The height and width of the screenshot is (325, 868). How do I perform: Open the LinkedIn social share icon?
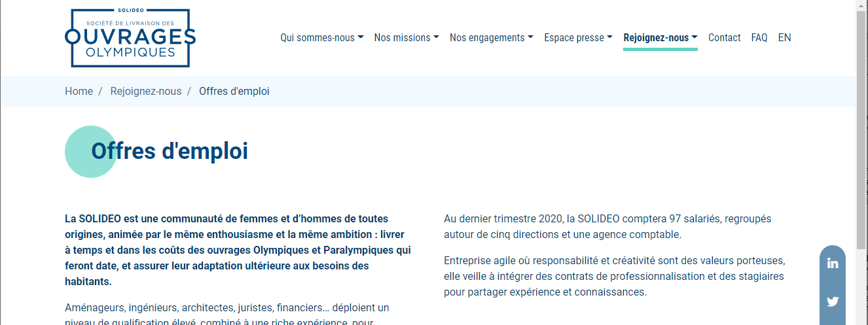(x=833, y=264)
